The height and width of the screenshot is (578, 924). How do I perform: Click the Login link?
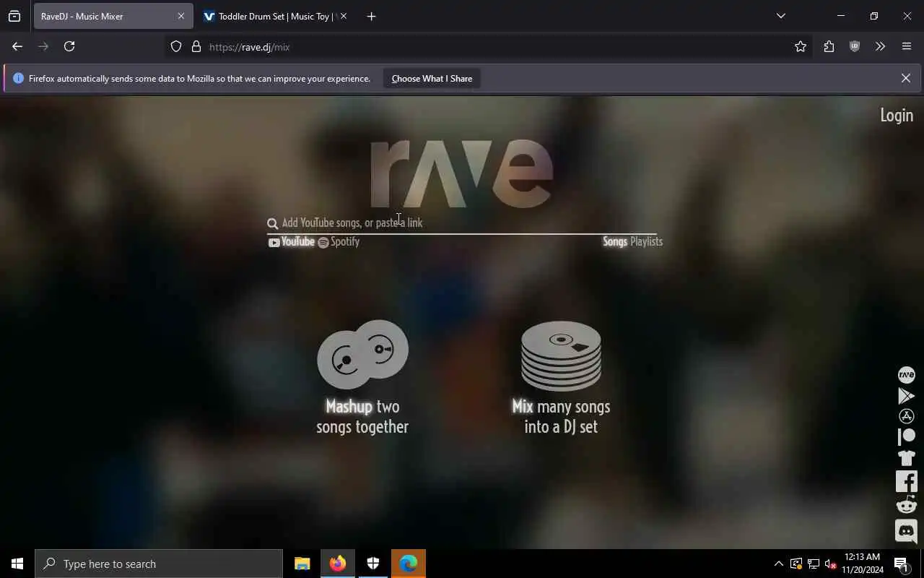[897, 115]
